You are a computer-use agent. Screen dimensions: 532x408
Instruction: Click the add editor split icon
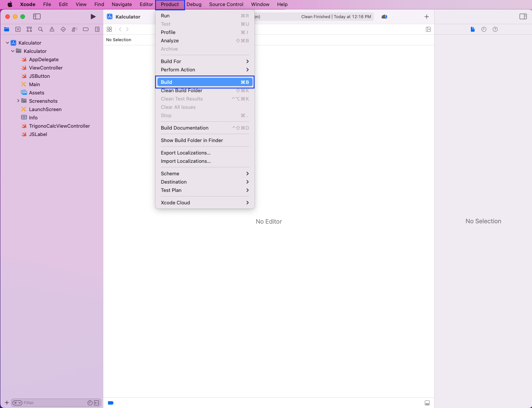[428, 29]
